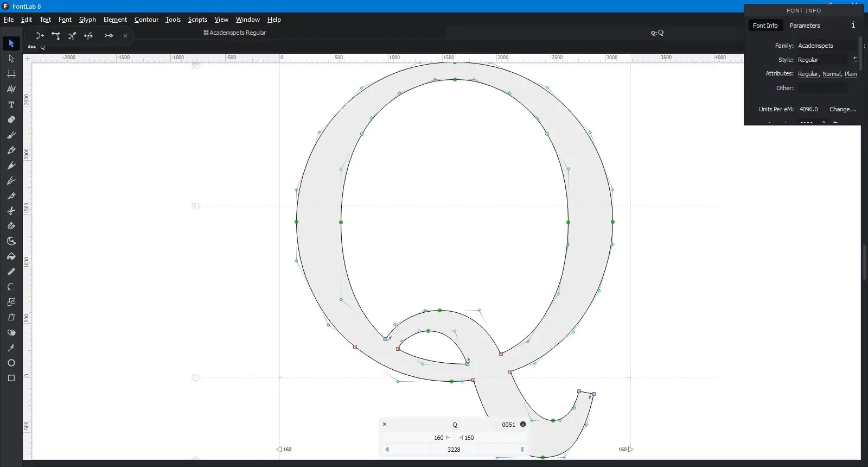Click the Unicode value 0051 in widget
Screen dimensions: 868x467
click(x=508, y=425)
